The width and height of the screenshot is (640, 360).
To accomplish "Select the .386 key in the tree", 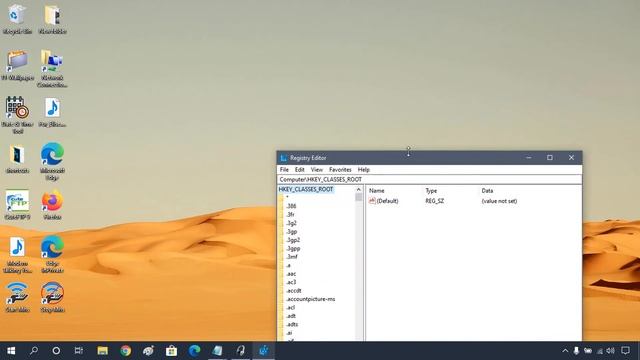I will (291, 206).
